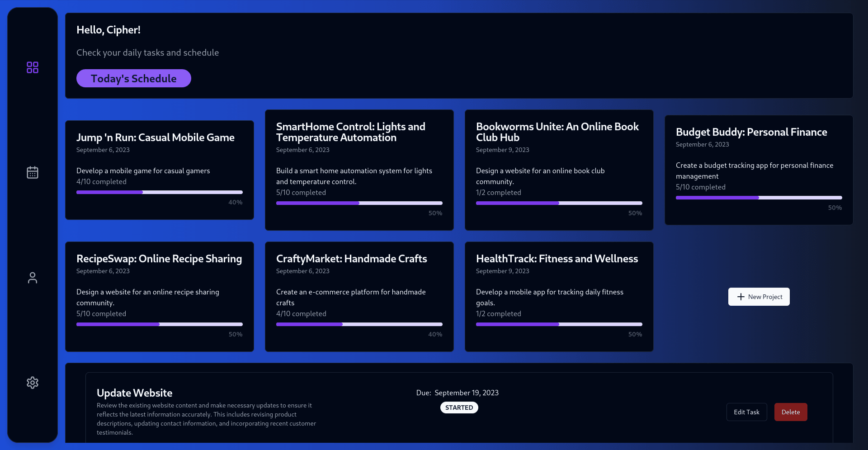
Task: Click the September 9, 2023 date on Bookworms card
Action: coord(503,150)
